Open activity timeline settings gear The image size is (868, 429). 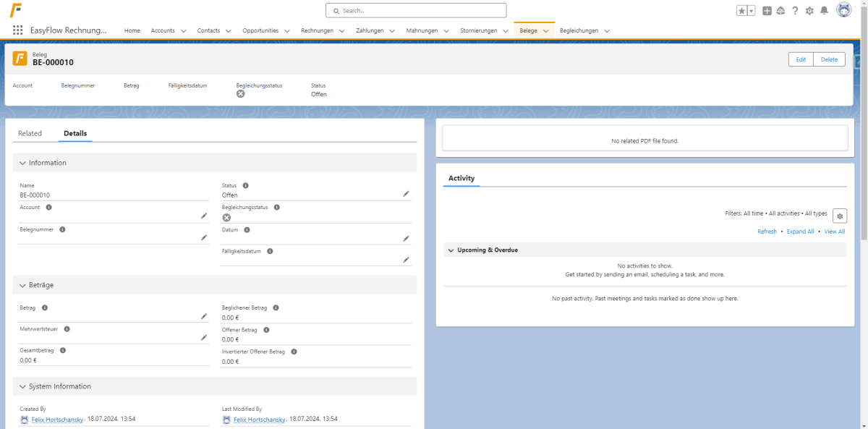(839, 216)
